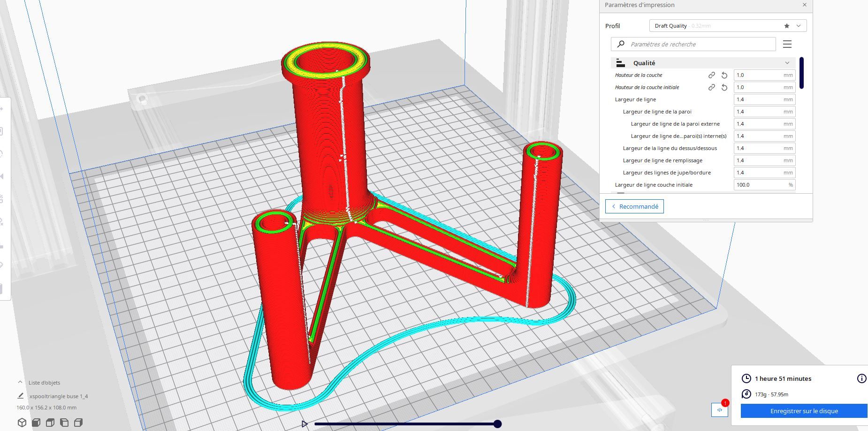Image resolution: width=868 pixels, height=431 pixels.
Task: Edit the paroi(s) interne(s) line width field
Action: pos(764,136)
